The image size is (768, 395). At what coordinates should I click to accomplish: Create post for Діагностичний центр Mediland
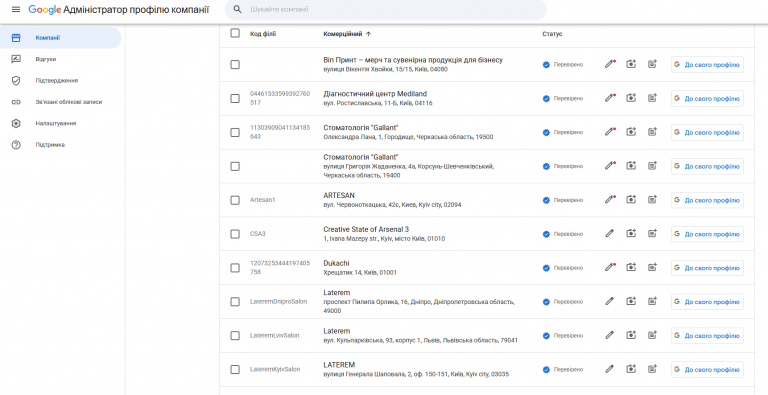point(652,98)
